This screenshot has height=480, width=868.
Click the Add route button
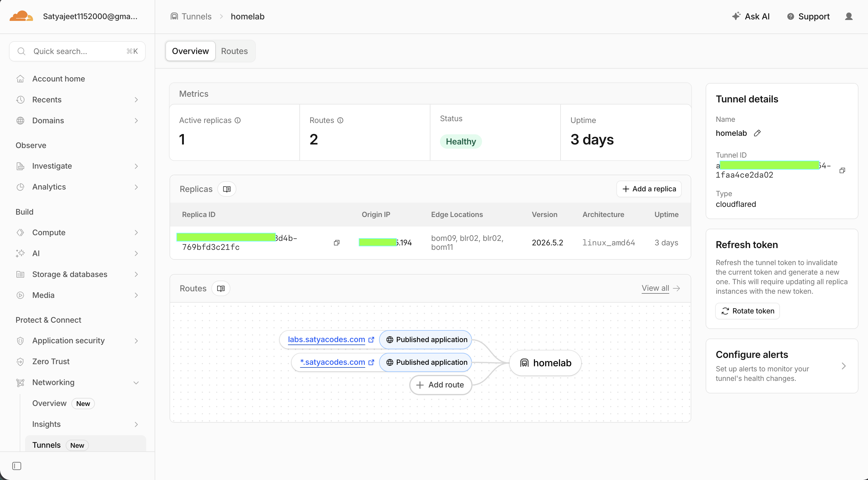(440, 385)
